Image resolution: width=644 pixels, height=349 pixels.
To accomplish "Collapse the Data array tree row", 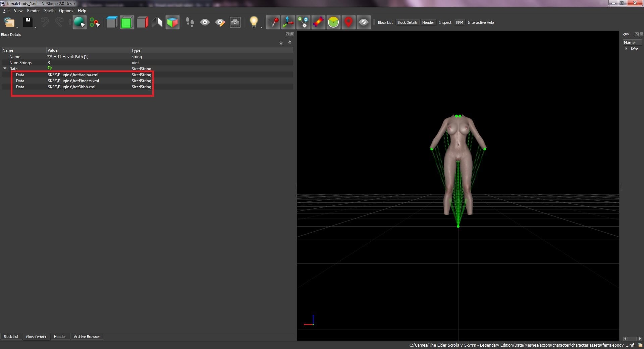I will [x=5, y=68].
